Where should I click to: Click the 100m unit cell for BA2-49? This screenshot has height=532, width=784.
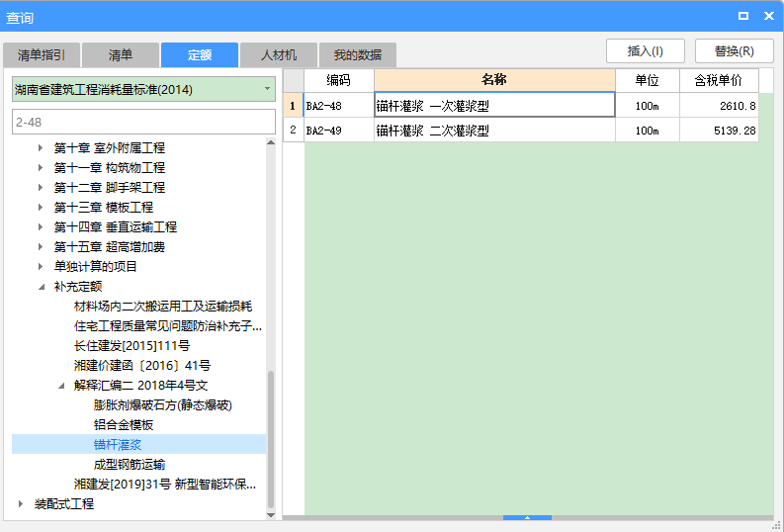[x=647, y=130]
